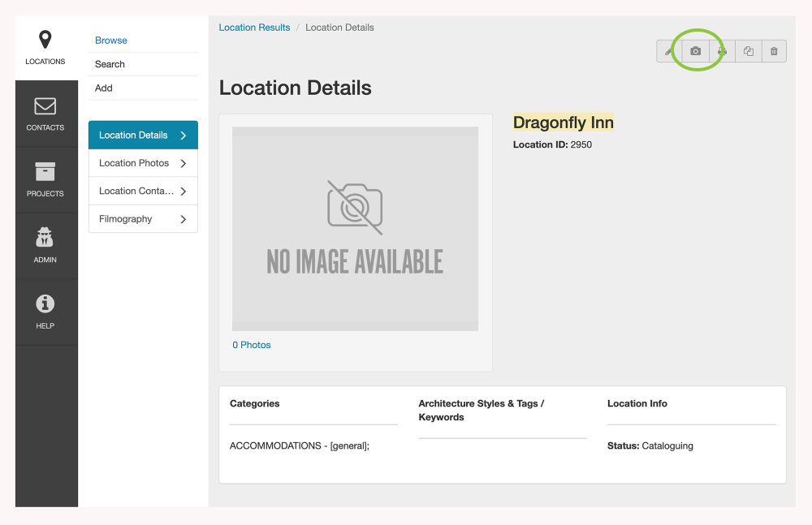Click the No Image Available placeholder thumbnail

coord(356,229)
